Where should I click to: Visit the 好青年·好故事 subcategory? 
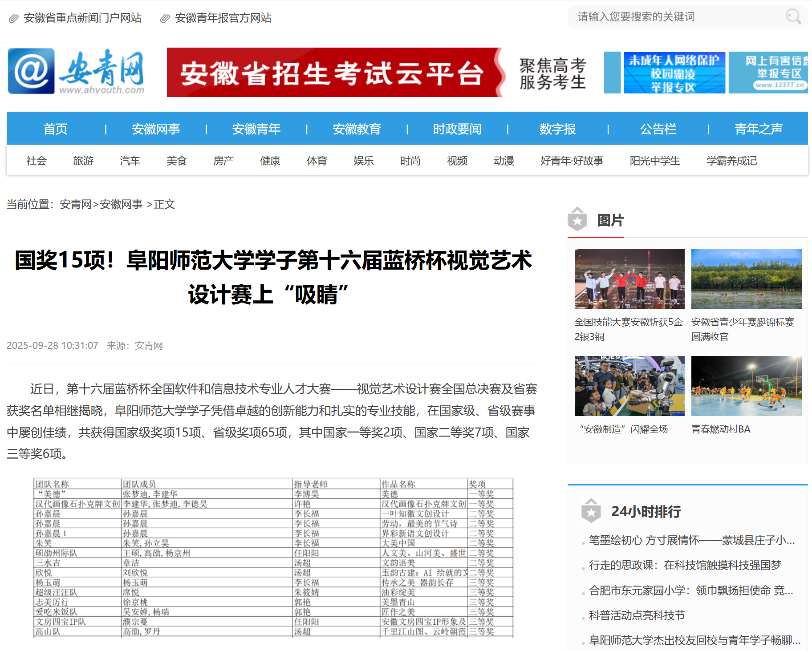pos(572,161)
